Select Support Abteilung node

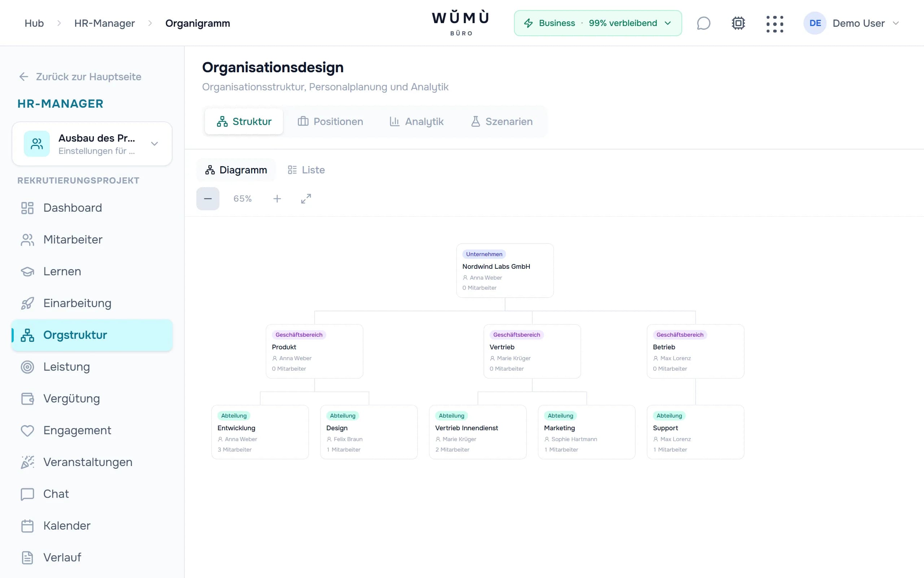point(695,432)
